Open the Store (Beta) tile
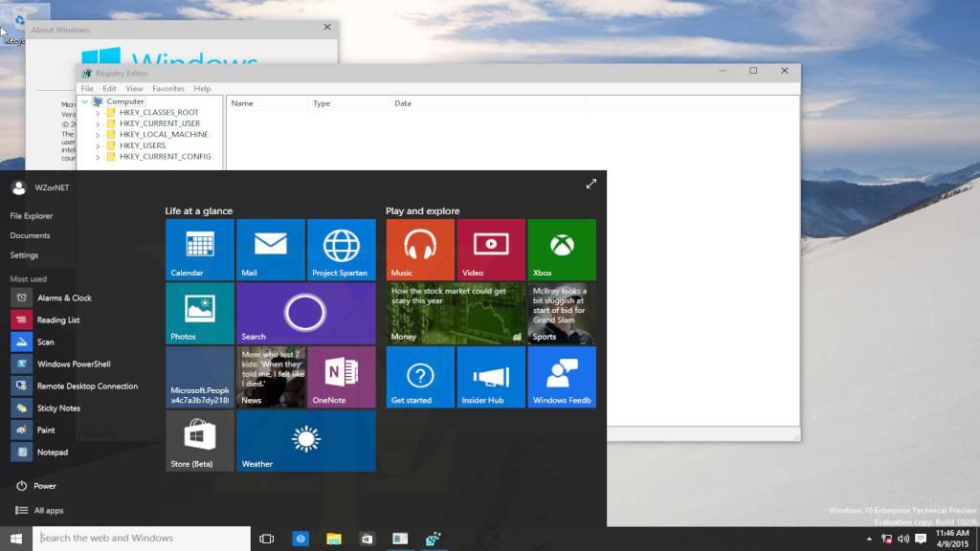This screenshot has height=551, width=980. (x=199, y=440)
